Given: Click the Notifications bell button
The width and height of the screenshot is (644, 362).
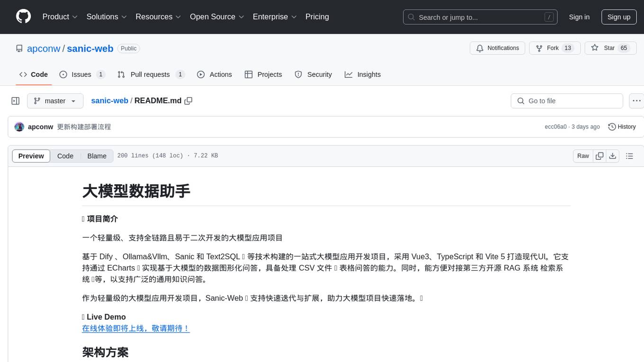Looking at the screenshot, I should (497, 48).
